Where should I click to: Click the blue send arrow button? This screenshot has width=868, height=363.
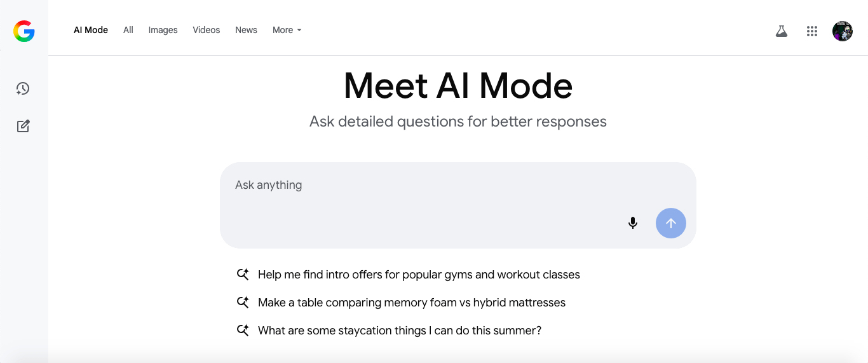click(671, 223)
